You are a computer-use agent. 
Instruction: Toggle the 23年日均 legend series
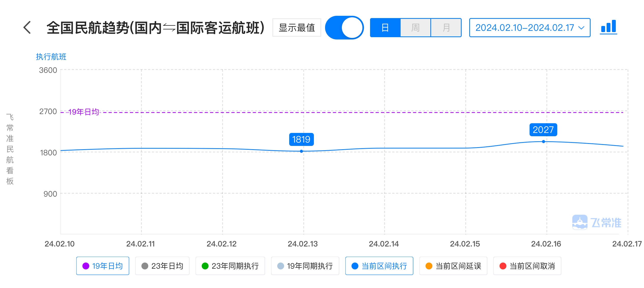click(x=162, y=266)
